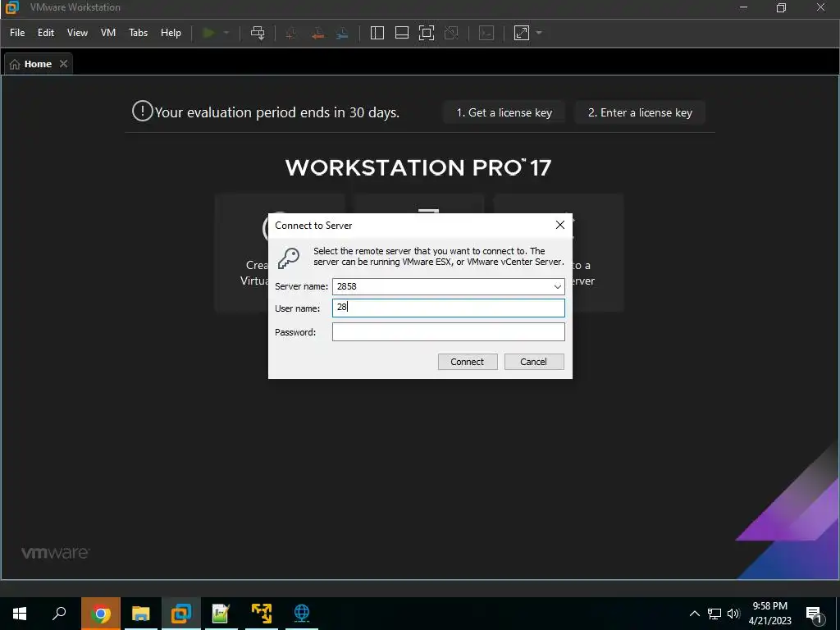Click the console view toolbar icon

(x=486, y=33)
